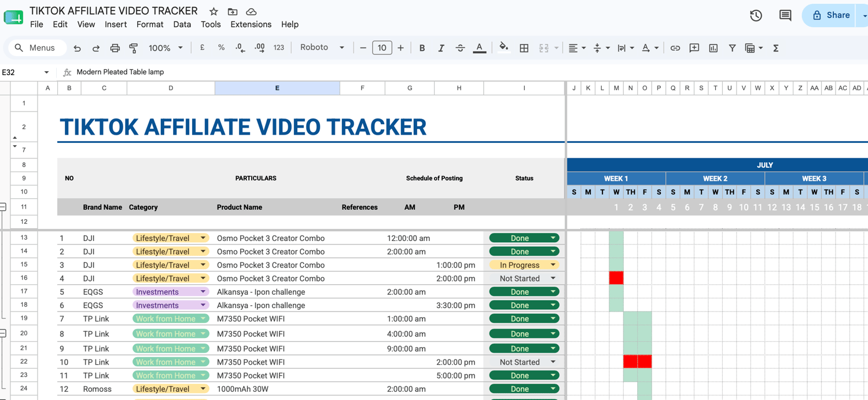Click the Merge cells icon
Image resolution: width=868 pixels, height=400 pixels.
pos(543,48)
